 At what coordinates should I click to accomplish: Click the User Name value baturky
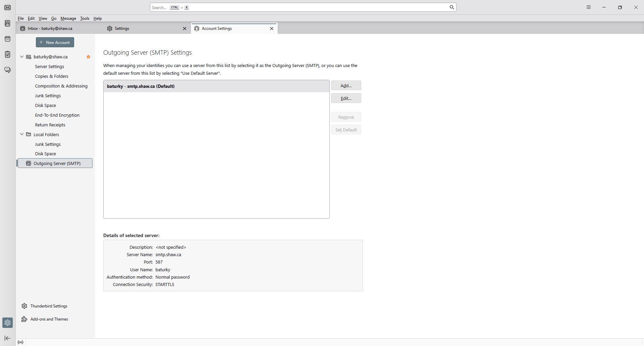pyautogui.click(x=163, y=270)
